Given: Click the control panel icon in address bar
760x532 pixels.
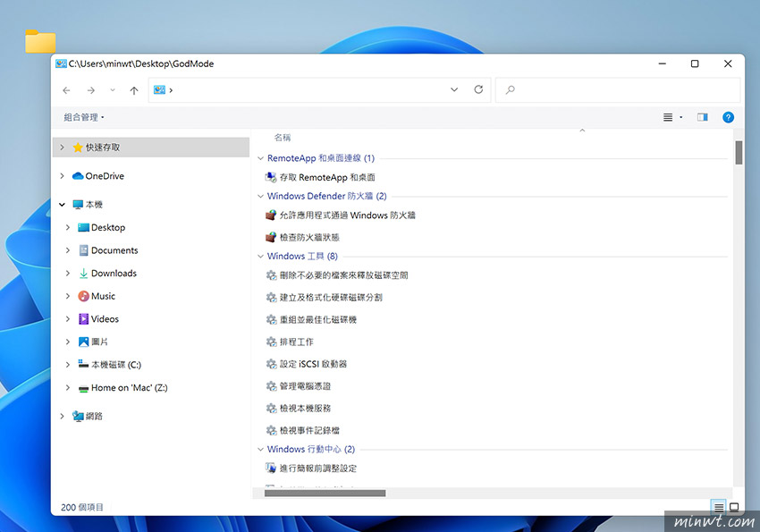Looking at the screenshot, I should click(x=159, y=89).
